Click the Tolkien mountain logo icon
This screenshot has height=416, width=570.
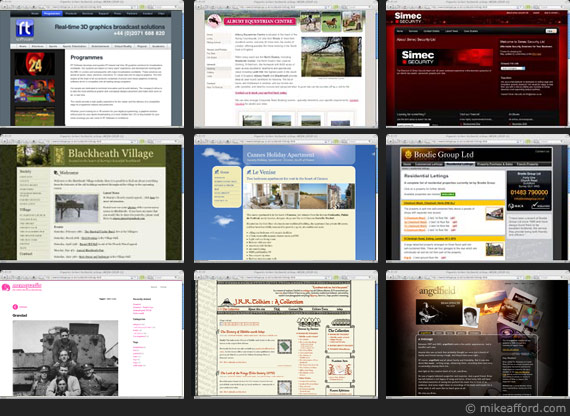click(227, 302)
